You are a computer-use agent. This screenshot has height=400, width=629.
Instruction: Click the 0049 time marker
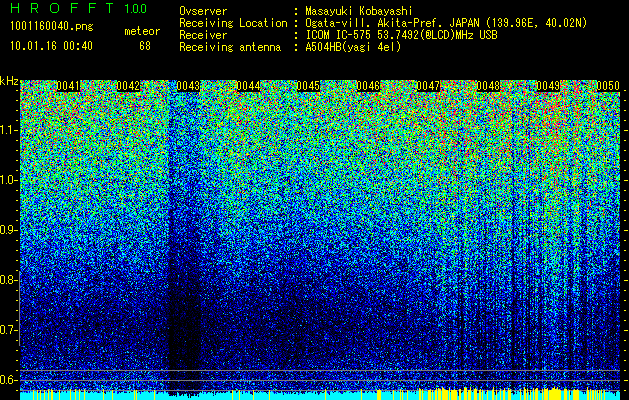548,86
